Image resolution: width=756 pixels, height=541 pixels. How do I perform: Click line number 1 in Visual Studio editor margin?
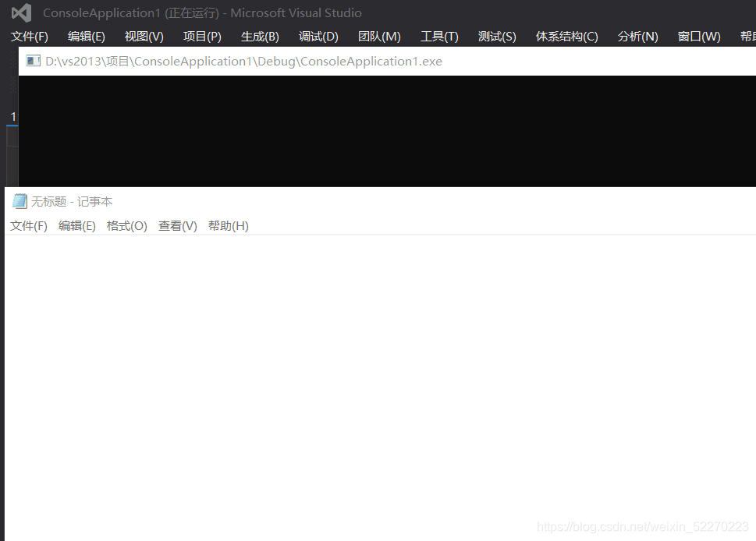(x=13, y=117)
